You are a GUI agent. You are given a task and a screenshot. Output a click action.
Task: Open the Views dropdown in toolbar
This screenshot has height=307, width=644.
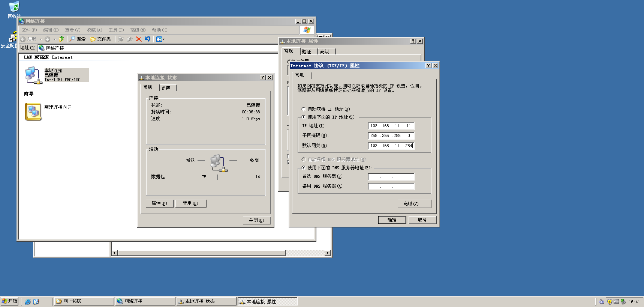pyautogui.click(x=160, y=39)
